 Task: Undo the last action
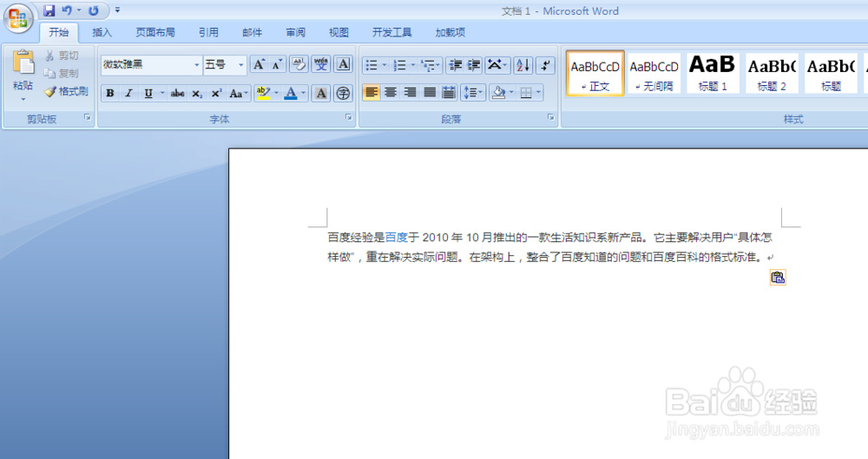[x=67, y=10]
